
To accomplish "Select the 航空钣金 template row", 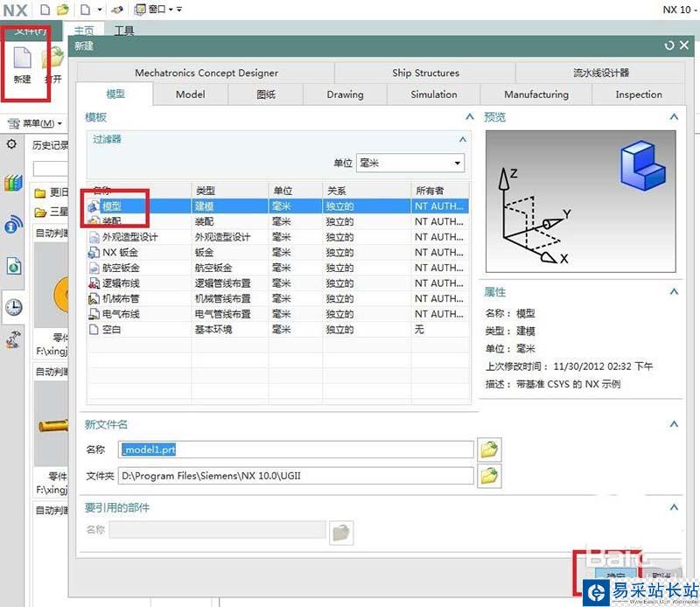I will click(277, 268).
